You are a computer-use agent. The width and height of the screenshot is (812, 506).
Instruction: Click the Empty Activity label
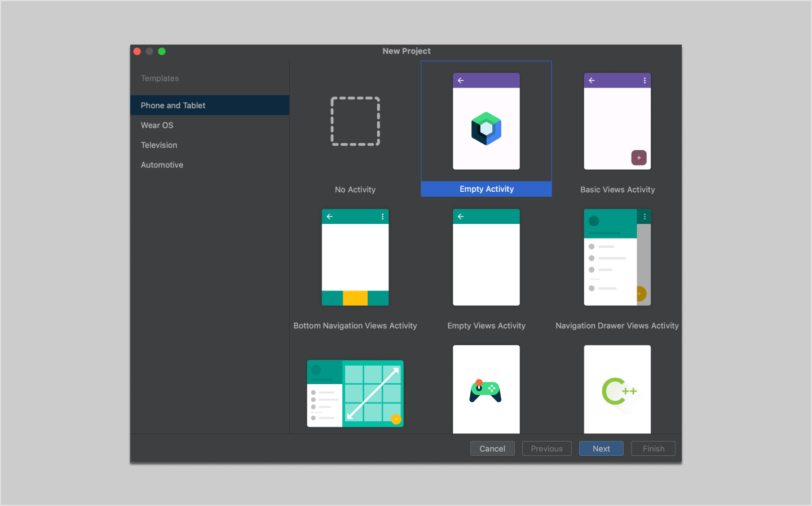click(486, 189)
